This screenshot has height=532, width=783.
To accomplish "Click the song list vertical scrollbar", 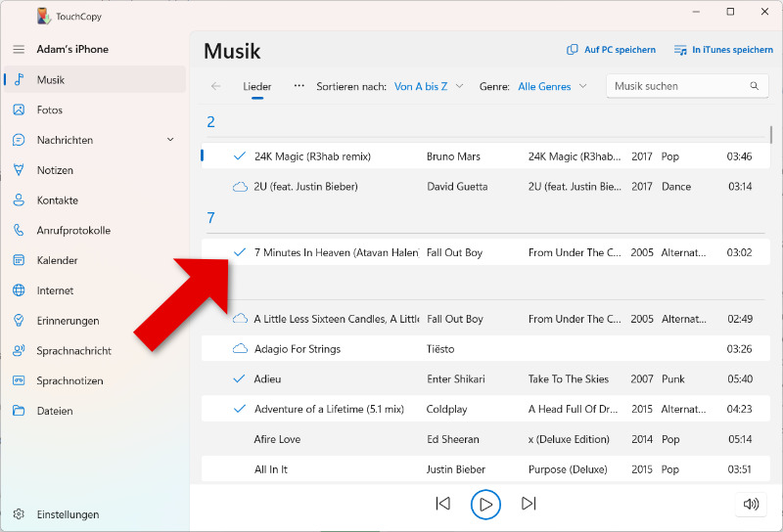I will pos(771,135).
